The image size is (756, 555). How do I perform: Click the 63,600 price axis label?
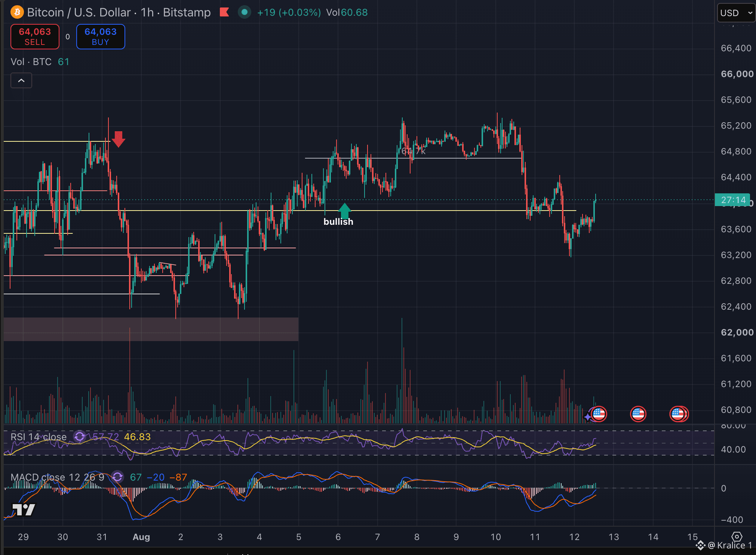pyautogui.click(x=736, y=229)
